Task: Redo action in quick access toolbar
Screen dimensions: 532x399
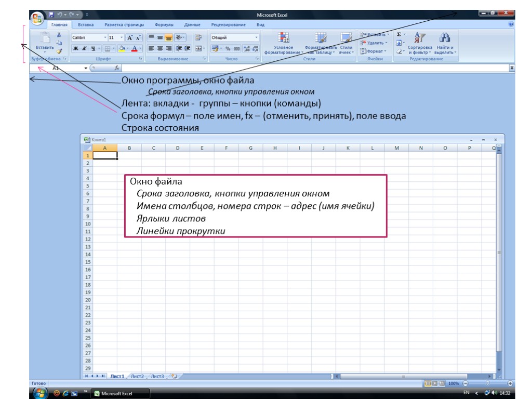Action: point(72,15)
